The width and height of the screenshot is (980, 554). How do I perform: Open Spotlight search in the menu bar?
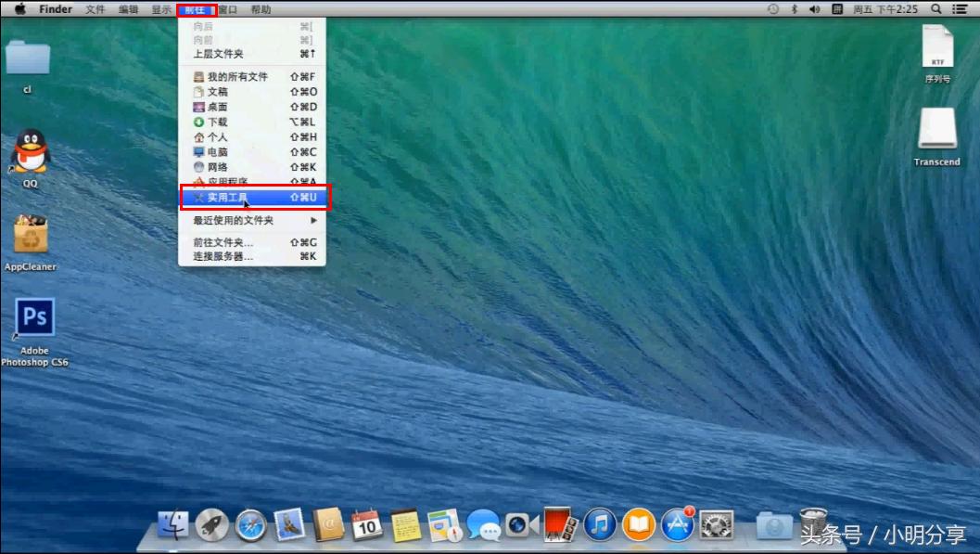935,8
